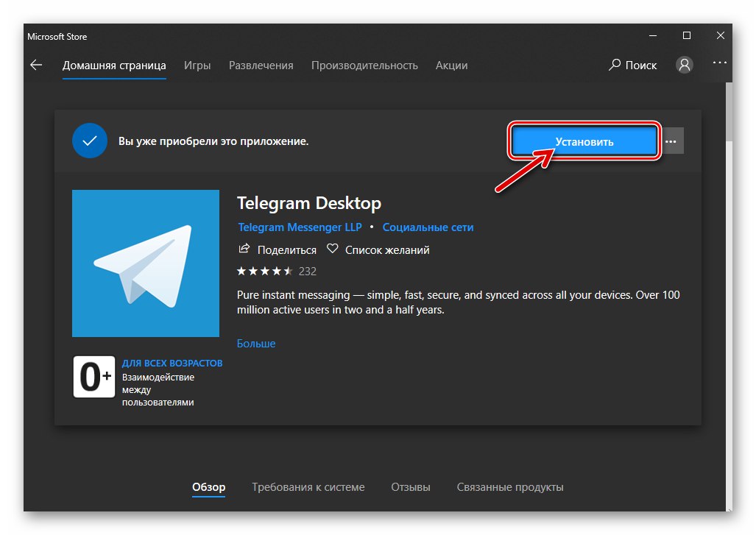Click the Поделиться share icon
Viewport: 756px width, 535px height.
244,249
